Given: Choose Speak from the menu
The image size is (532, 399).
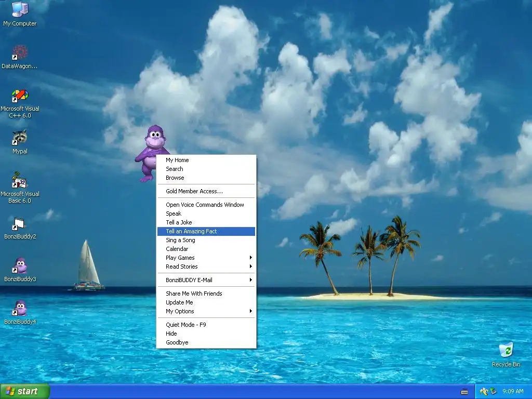Looking at the screenshot, I should point(206,214).
